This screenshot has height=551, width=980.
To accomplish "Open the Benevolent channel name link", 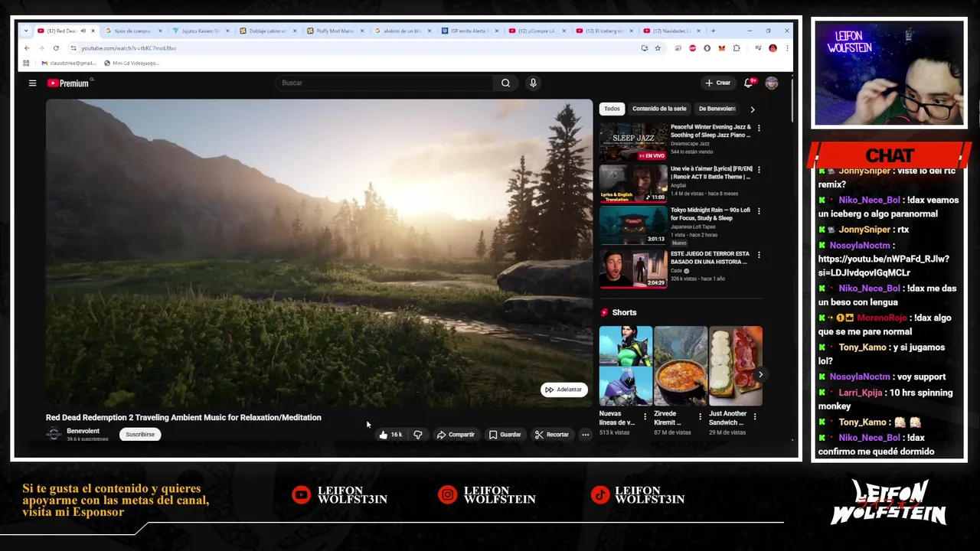I will click(x=83, y=431).
